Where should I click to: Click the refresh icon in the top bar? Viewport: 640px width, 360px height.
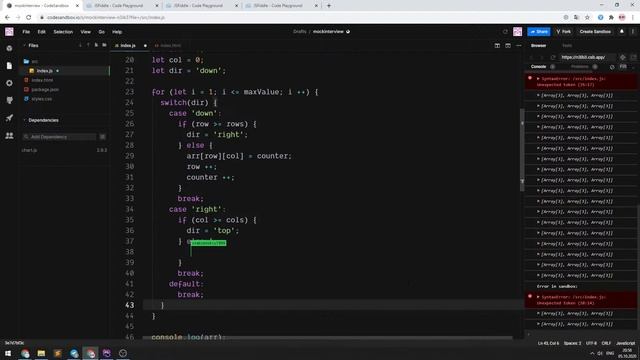pyautogui.click(x=505, y=31)
